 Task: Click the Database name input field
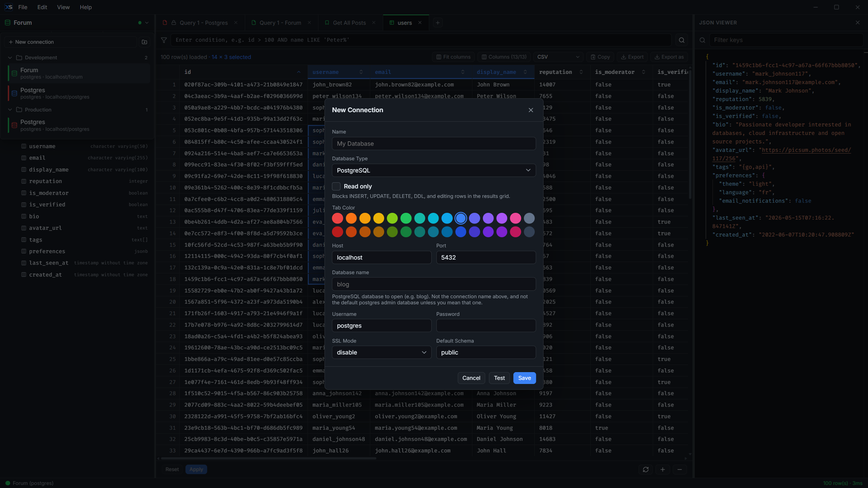434,284
